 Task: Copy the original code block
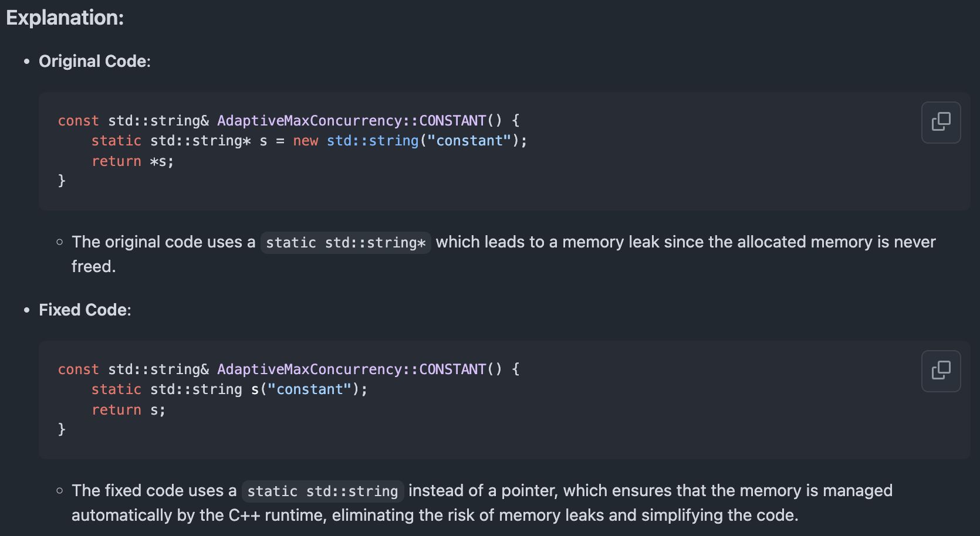[941, 122]
